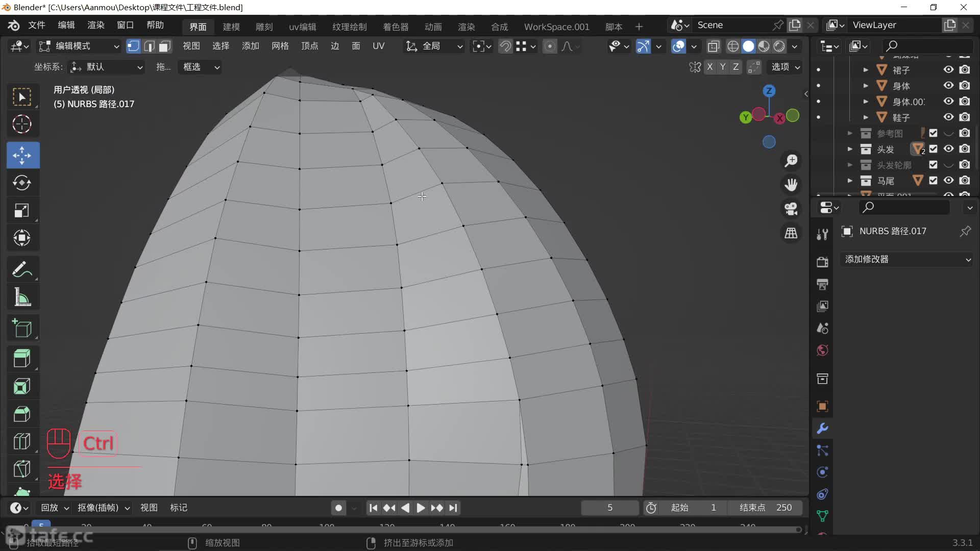The height and width of the screenshot is (551, 980).
Task: Select the Extrude Region tool
Action: click(x=22, y=359)
